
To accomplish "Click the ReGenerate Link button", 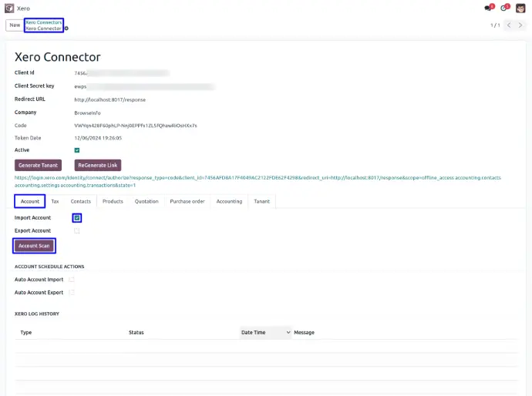I will [98, 166].
